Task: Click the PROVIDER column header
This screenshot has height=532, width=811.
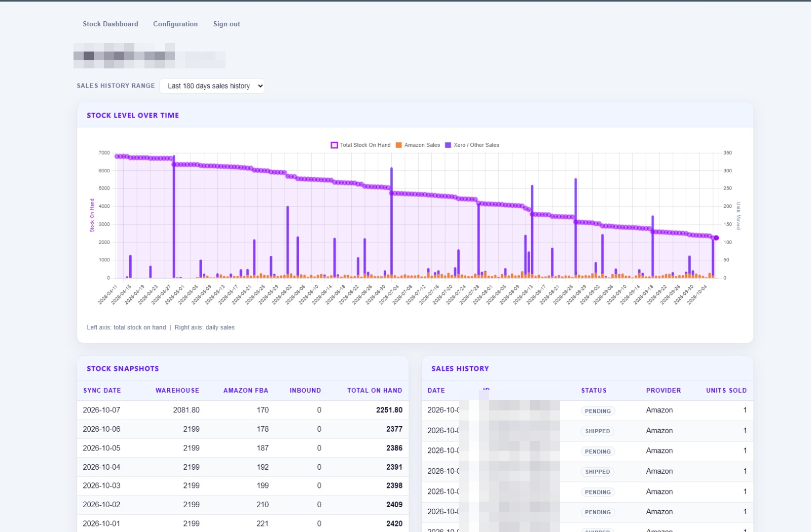Action: 663,391
